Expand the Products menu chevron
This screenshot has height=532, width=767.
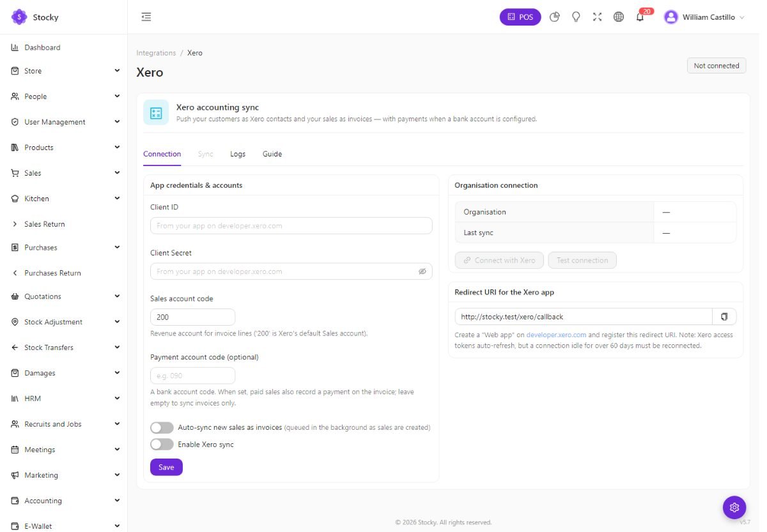point(117,147)
